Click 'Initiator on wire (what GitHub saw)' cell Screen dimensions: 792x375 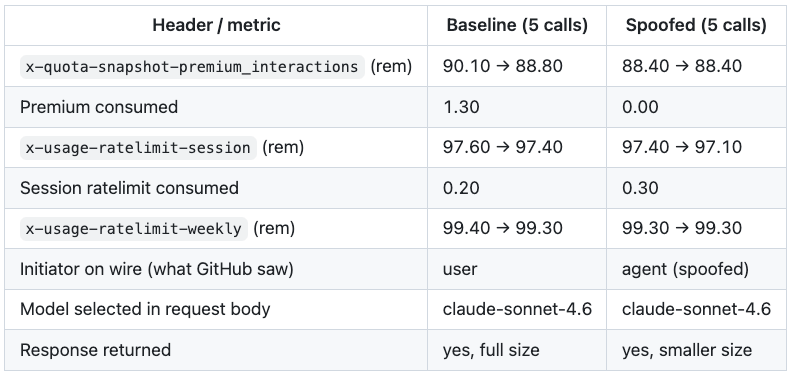(x=157, y=269)
